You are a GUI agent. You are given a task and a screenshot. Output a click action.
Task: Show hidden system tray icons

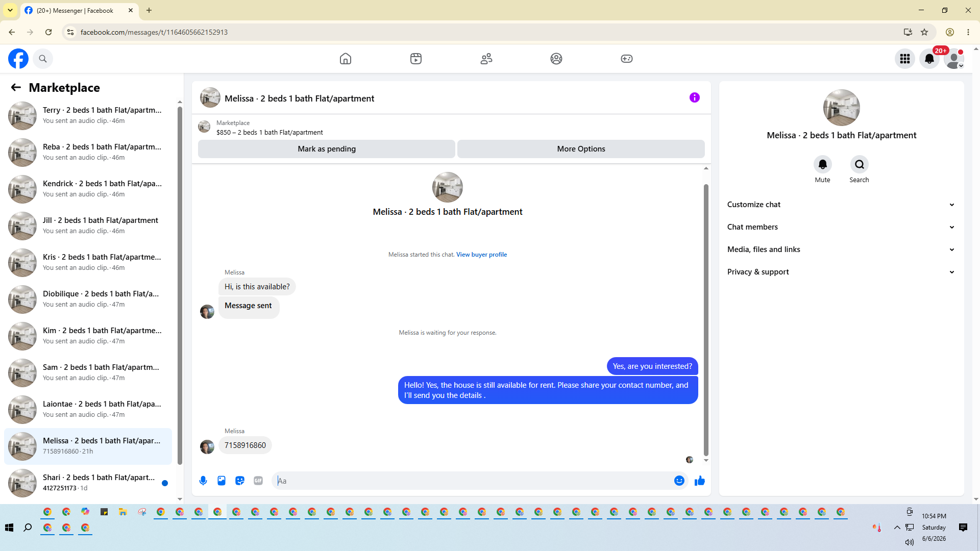click(897, 528)
